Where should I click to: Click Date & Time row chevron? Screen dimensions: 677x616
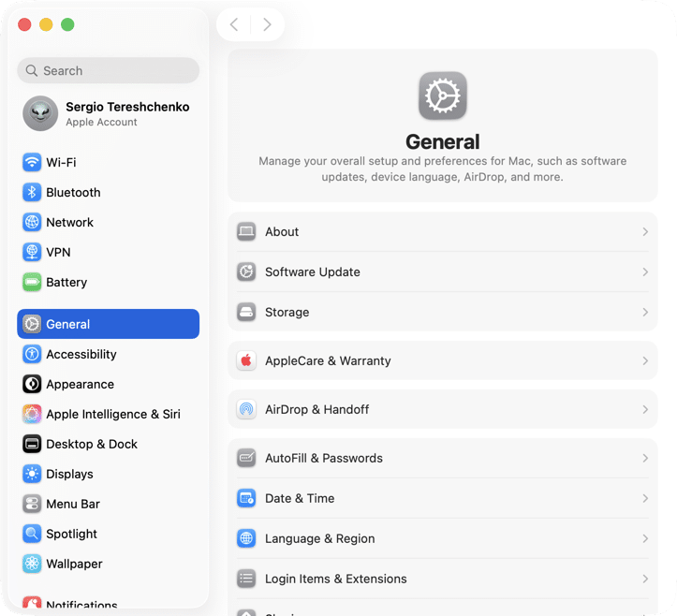coord(645,499)
